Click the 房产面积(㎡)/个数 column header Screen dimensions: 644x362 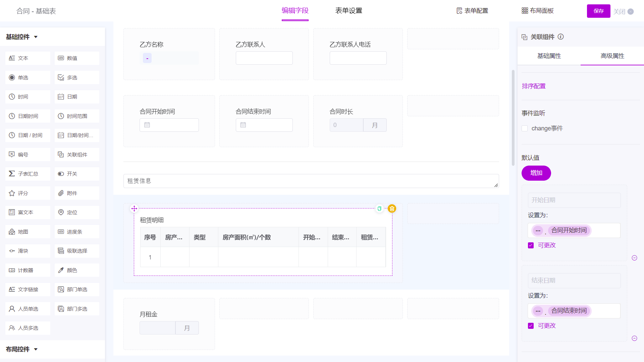coord(258,237)
